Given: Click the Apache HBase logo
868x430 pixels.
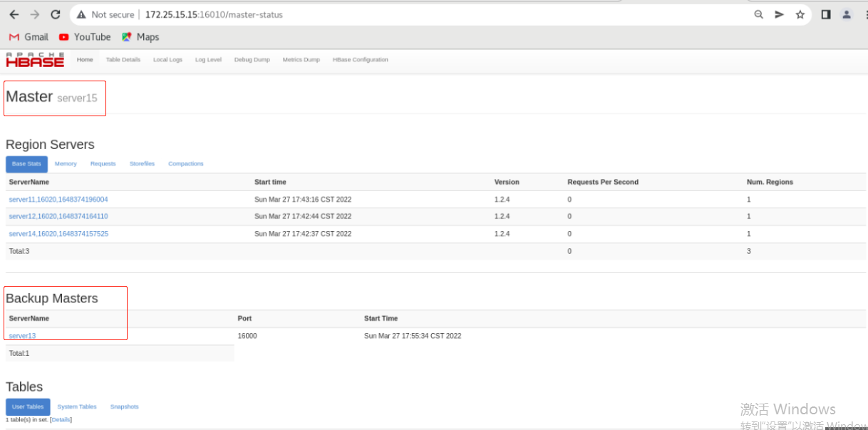Looking at the screenshot, I should point(35,60).
